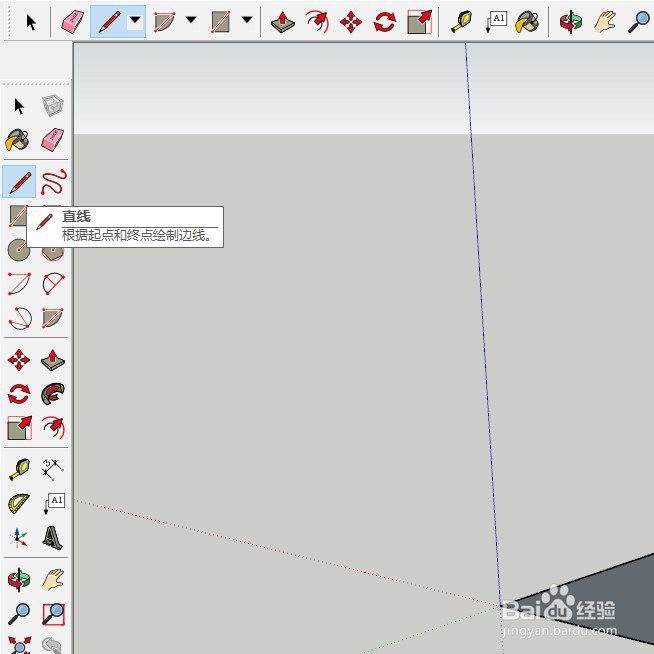
Task: Activate the Orbit tool in the top toolbar
Action: click(571, 22)
